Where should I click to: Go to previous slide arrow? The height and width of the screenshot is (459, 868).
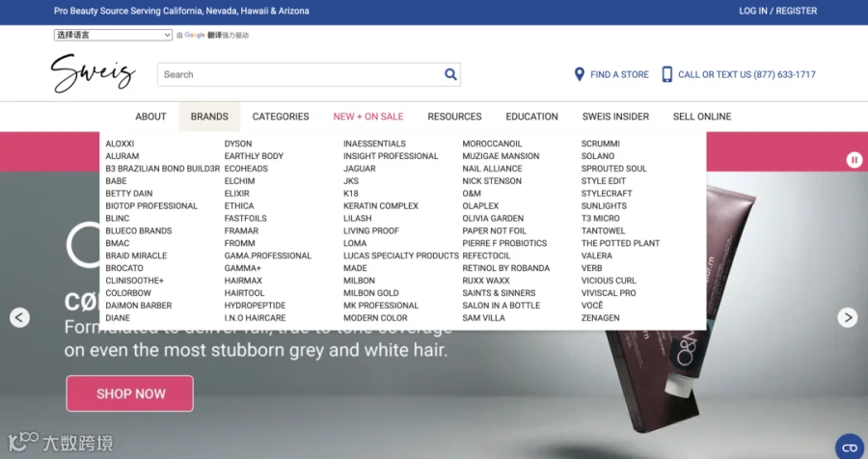pyautogui.click(x=19, y=318)
